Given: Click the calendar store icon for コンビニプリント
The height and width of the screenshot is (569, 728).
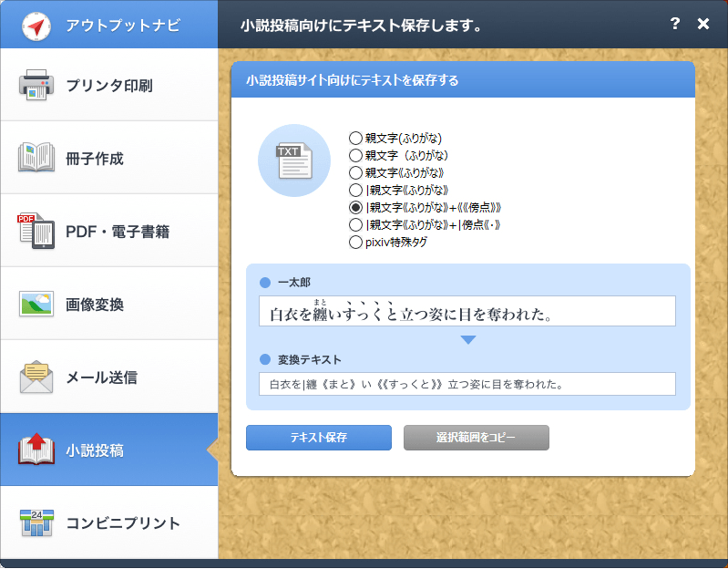Looking at the screenshot, I should coord(36,522).
